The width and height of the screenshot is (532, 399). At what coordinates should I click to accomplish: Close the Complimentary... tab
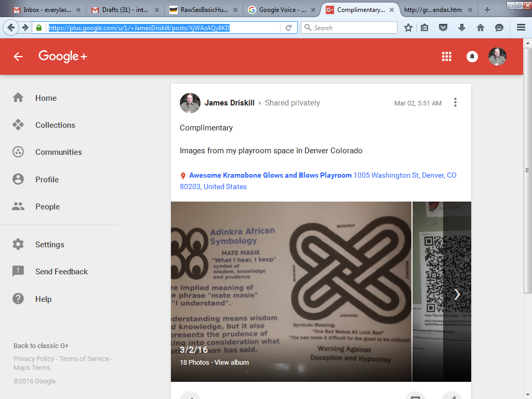[392, 10]
